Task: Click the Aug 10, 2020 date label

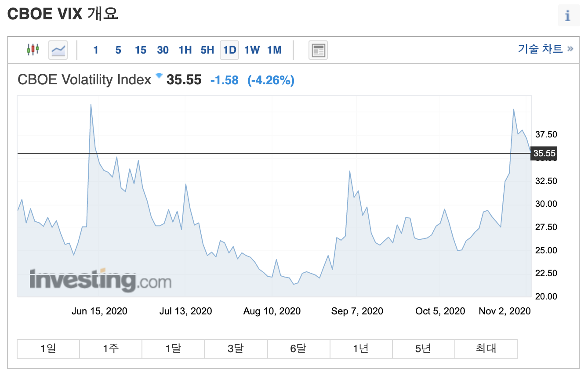Action: coord(272,311)
